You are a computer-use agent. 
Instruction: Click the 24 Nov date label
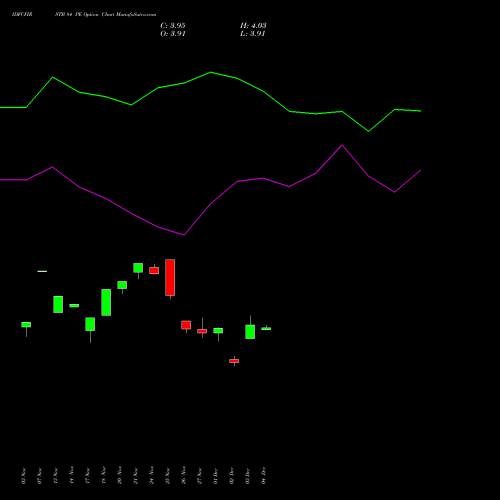(152, 476)
